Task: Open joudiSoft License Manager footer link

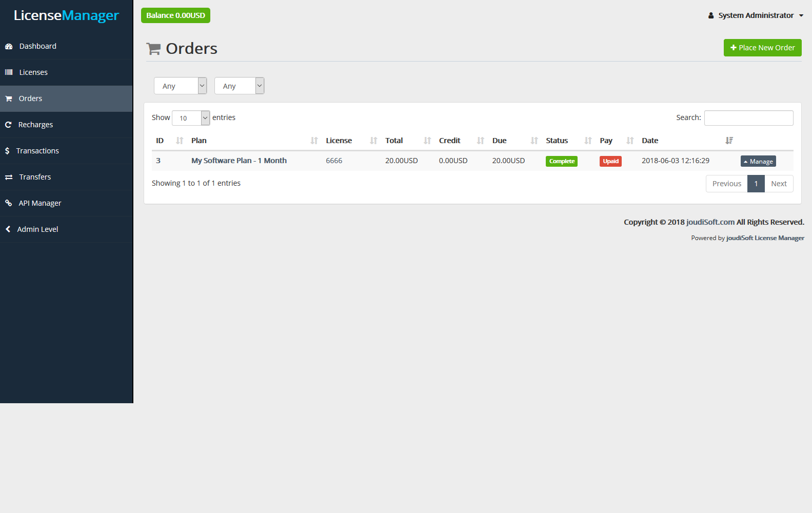Action: coord(765,238)
